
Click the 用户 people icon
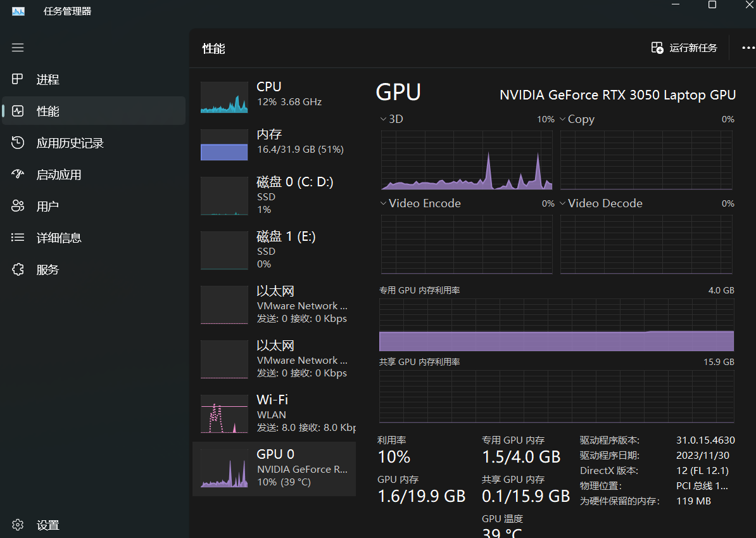pos(17,205)
